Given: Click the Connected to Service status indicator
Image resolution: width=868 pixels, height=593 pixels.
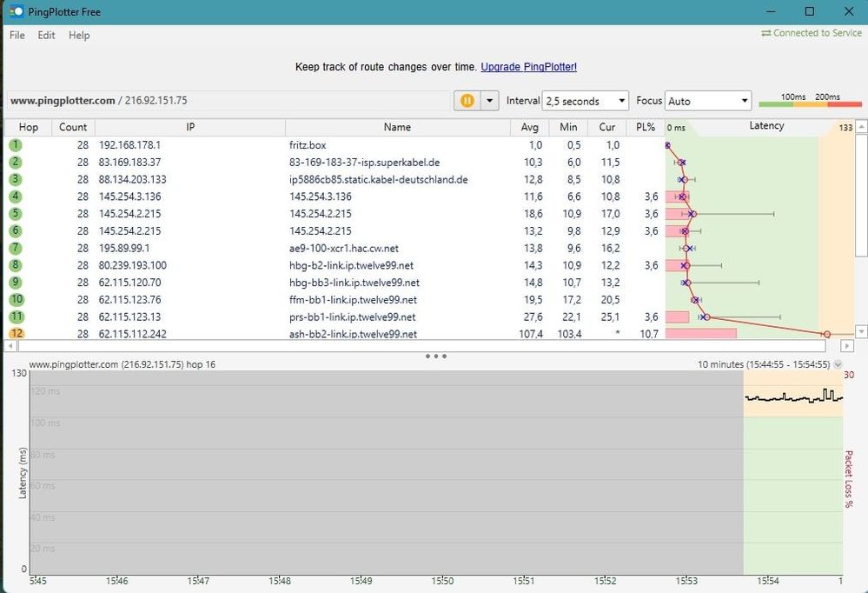Looking at the screenshot, I should point(811,33).
